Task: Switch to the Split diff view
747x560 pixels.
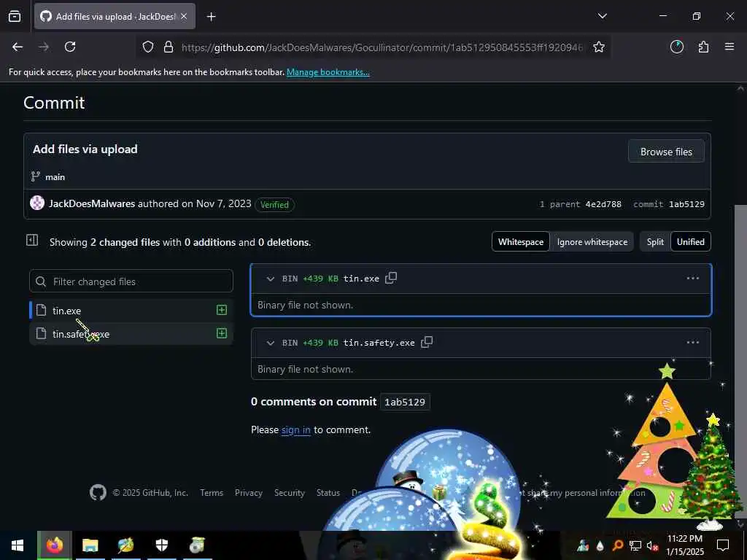Action: click(x=655, y=242)
